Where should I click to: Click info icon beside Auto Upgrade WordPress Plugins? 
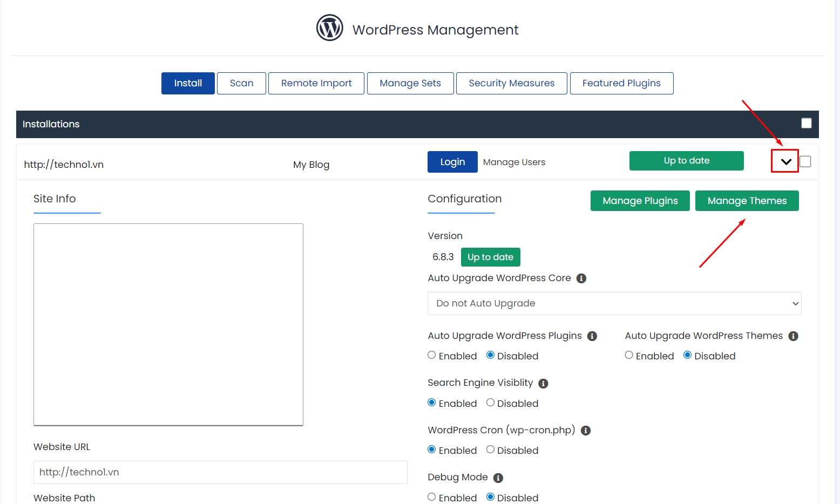[x=592, y=336]
